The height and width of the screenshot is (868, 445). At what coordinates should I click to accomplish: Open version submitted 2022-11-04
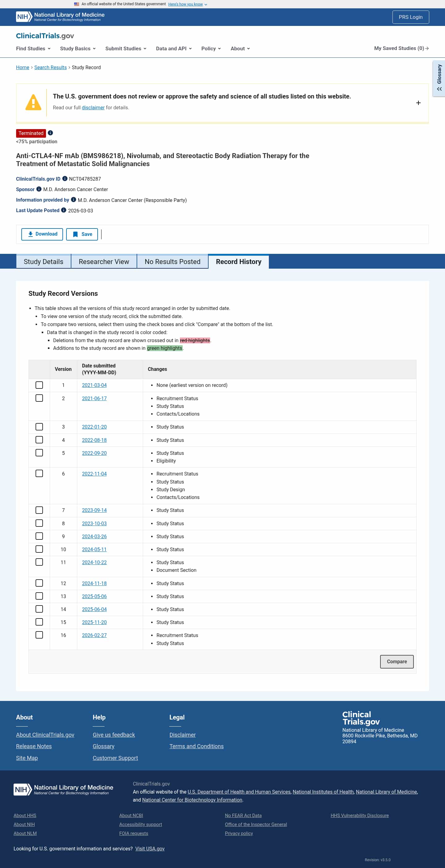click(94, 474)
